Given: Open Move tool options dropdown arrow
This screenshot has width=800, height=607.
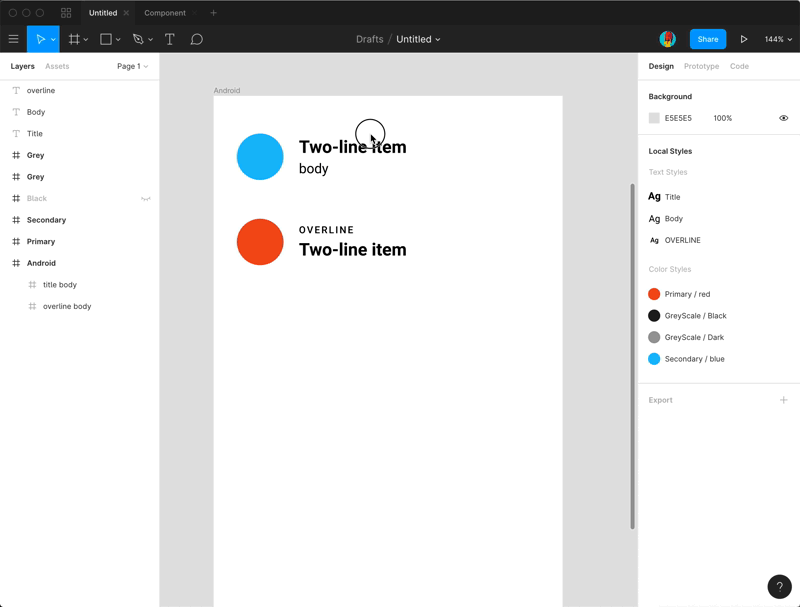Looking at the screenshot, I should click(x=53, y=40).
